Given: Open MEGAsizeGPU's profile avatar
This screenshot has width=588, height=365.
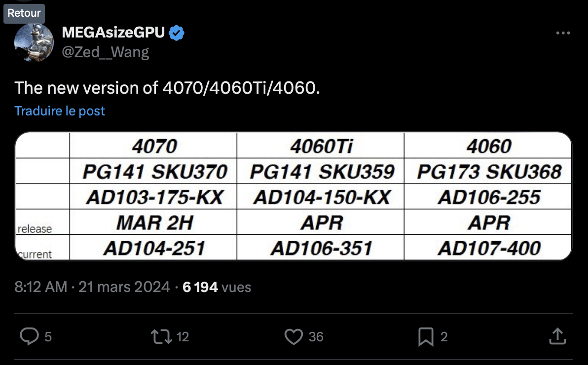Looking at the screenshot, I should (34, 42).
